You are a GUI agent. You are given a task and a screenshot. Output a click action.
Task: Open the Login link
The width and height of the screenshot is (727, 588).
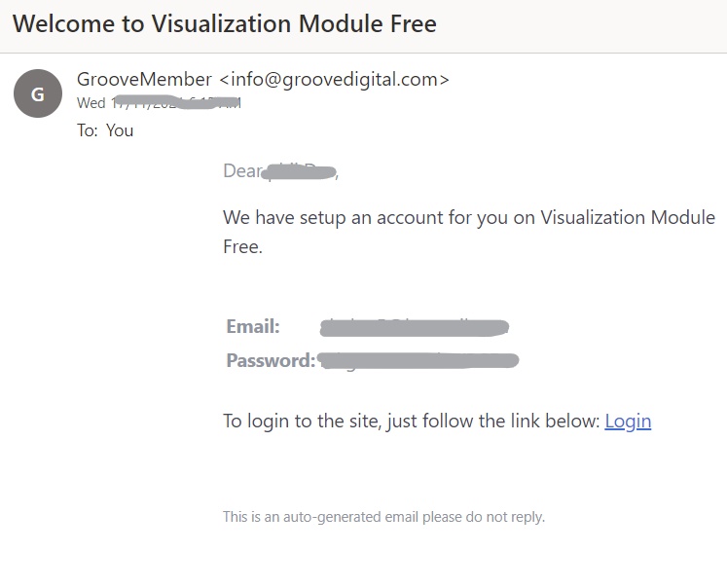(x=628, y=422)
